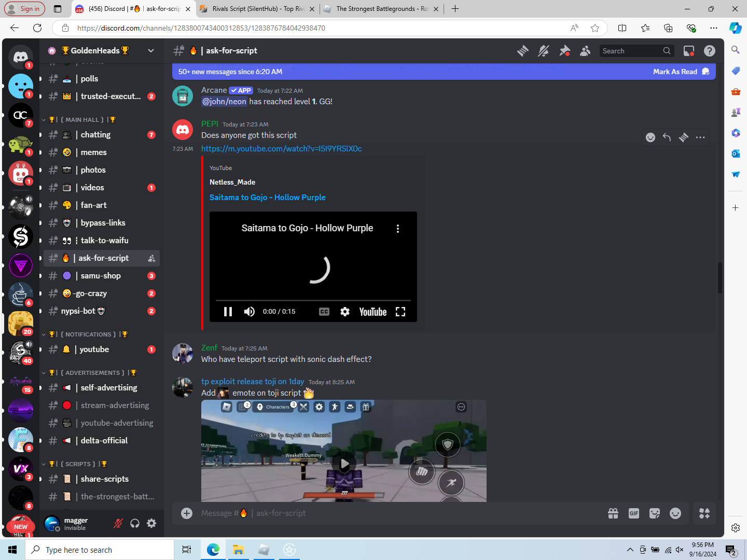
Task: Open more options for PEPI's message
Action: [700, 137]
